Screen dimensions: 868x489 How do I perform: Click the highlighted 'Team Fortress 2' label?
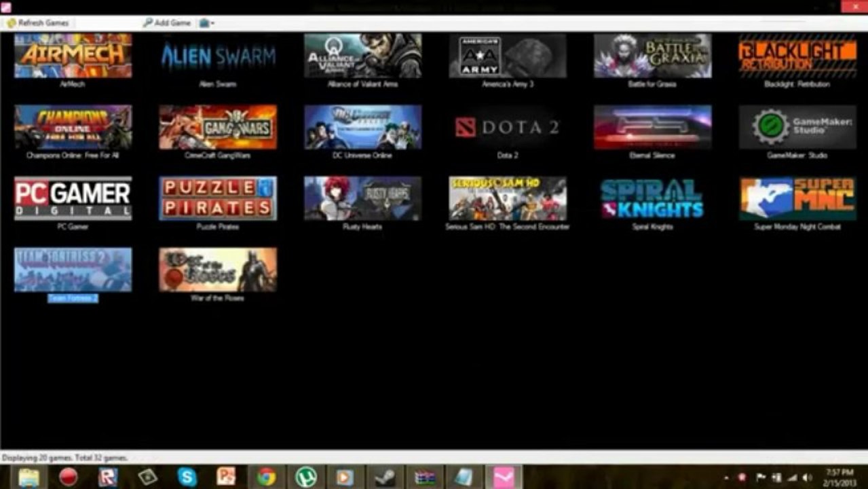click(x=73, y=298)
